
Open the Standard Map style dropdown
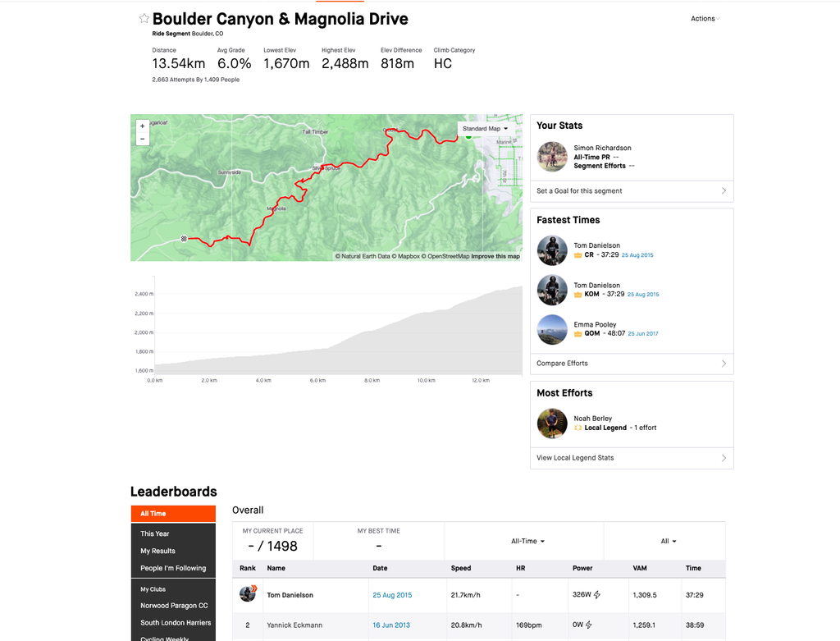tap(485, 129)
